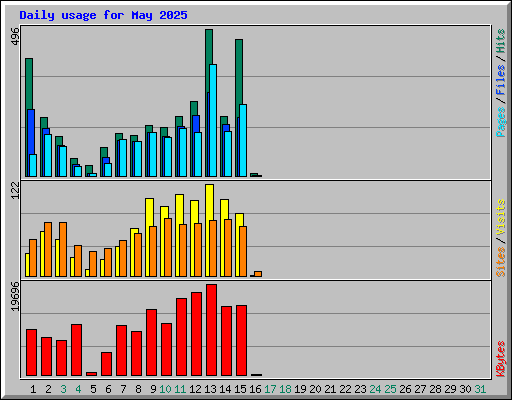Click day 26 on the x-axis
The width and height of the screenshot is (512, 400).
405,389
